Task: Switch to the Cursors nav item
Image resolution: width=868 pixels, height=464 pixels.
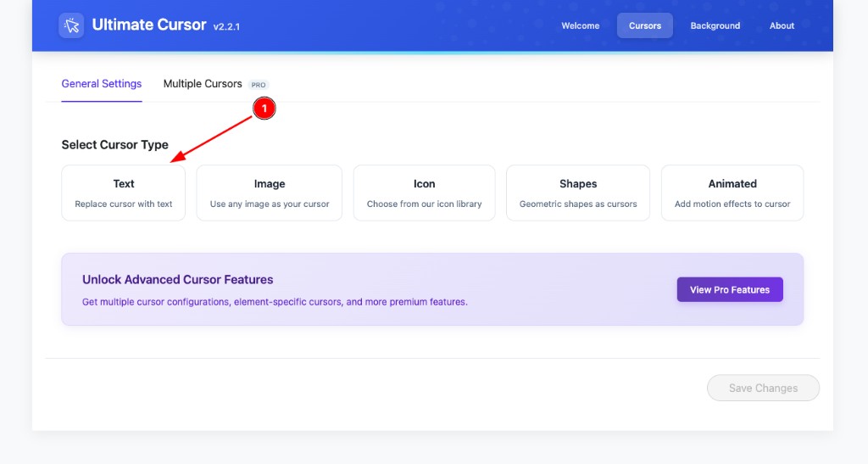Action: point(645,25)
